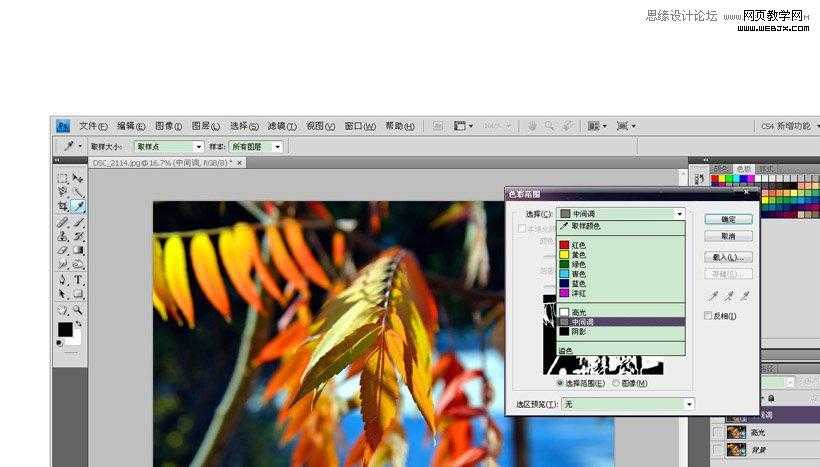The image size is (820, 467).
Task: Select the History Brush tool
Action: tap(78, 236)
